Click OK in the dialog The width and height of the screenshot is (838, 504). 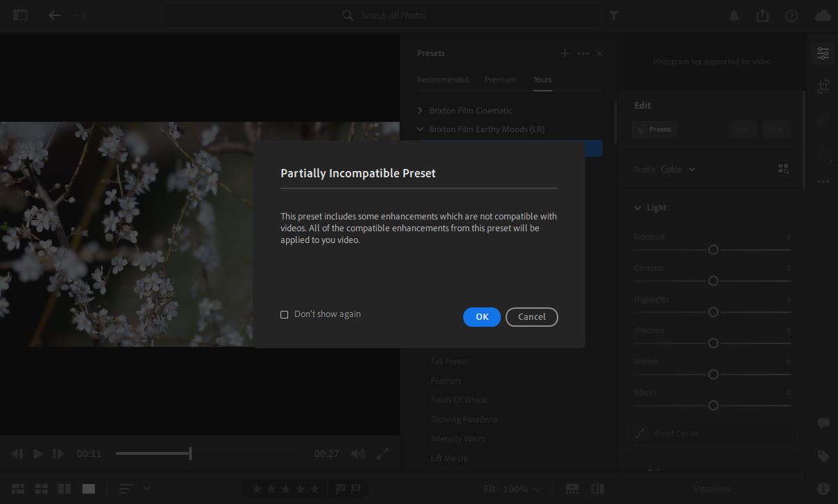[481, 317]
